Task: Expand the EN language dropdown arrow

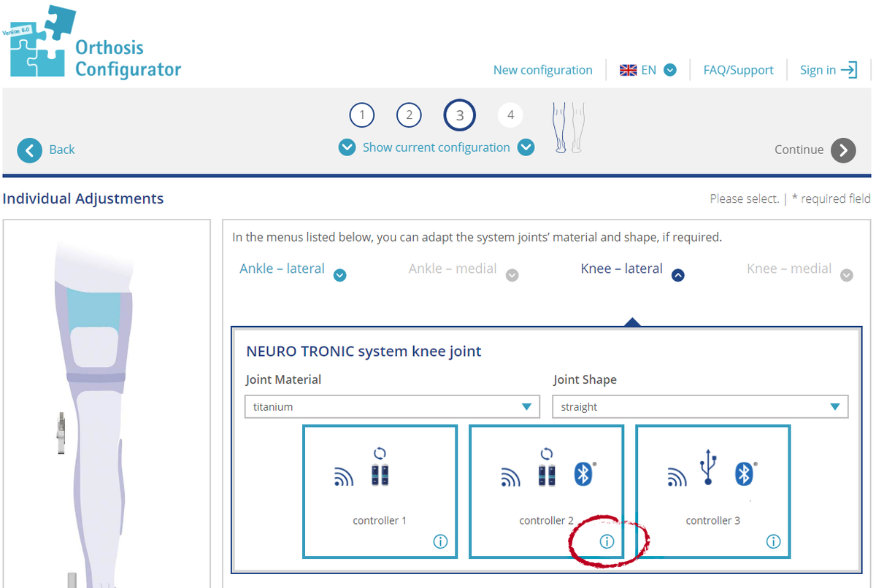Action: tap(669, 70)
